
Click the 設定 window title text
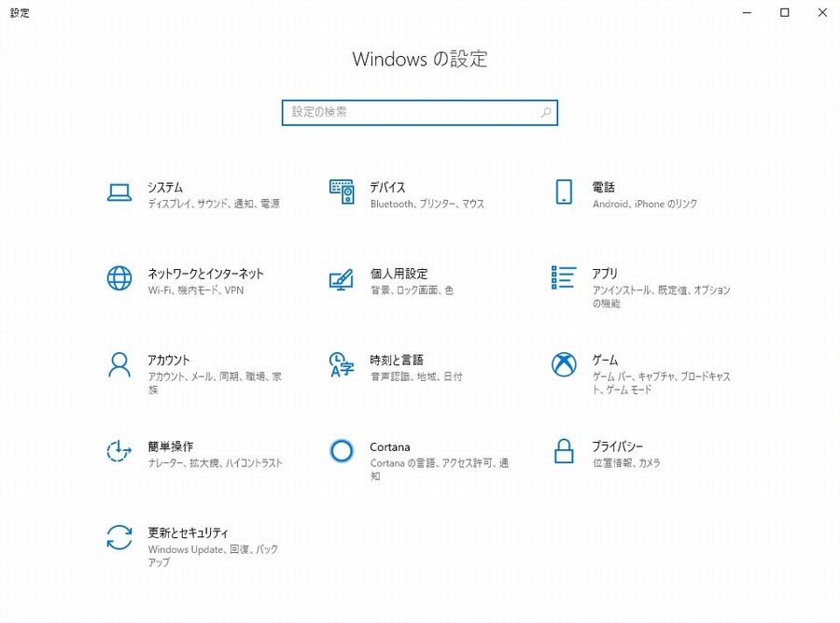click(20, 12)
